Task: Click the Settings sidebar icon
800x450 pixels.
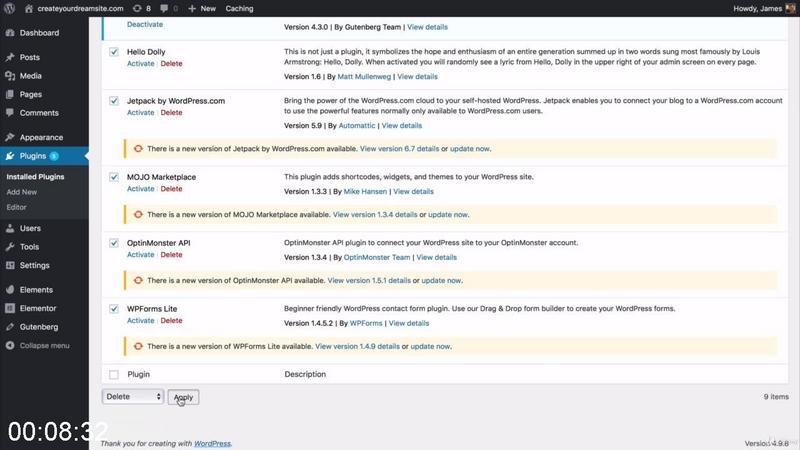Action: click(10, 265)
